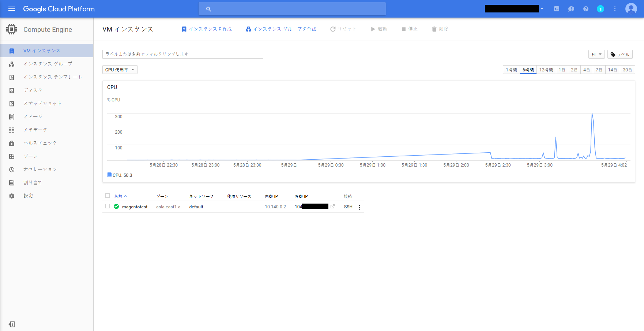Select ディスク in the sidebar
Screen dimensions: 644x331
coord(33,90)
